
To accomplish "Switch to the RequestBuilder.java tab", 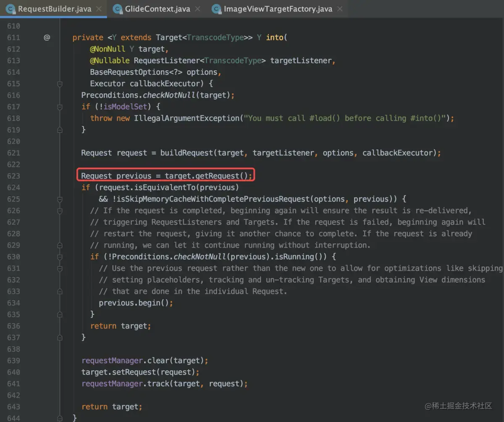I will (x=53, y=9).
